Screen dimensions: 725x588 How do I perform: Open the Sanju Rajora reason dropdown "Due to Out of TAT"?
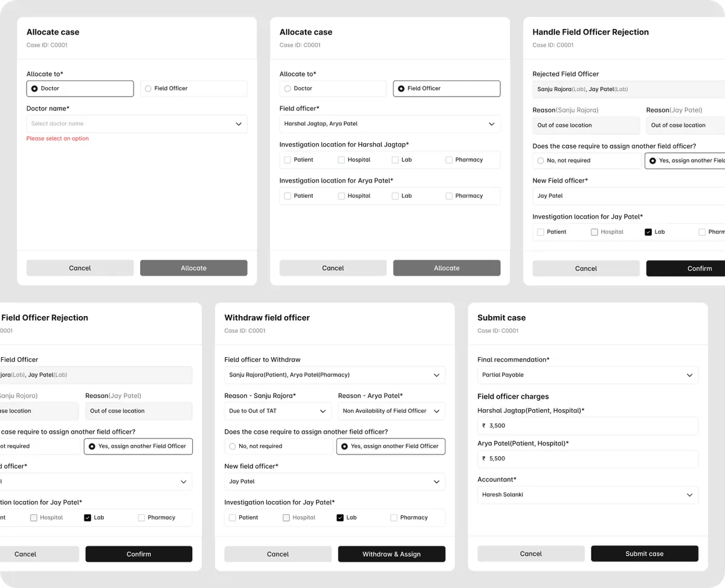pos(277,411)
